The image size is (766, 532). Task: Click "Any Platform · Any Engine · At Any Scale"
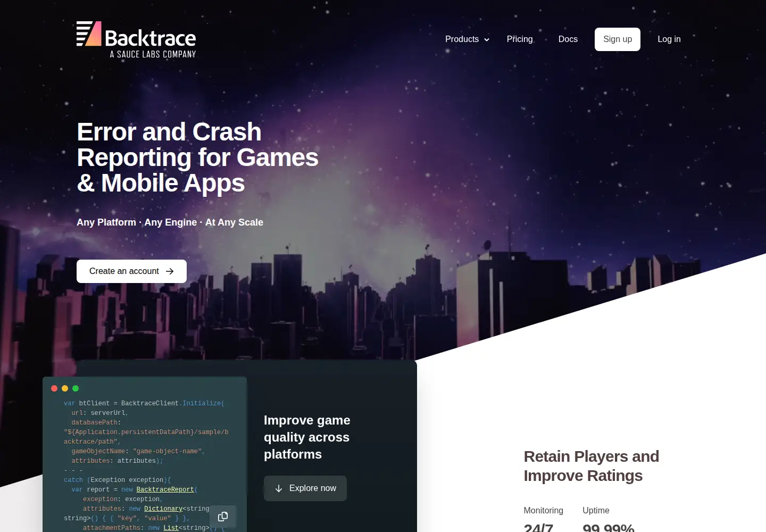point(170,222)
